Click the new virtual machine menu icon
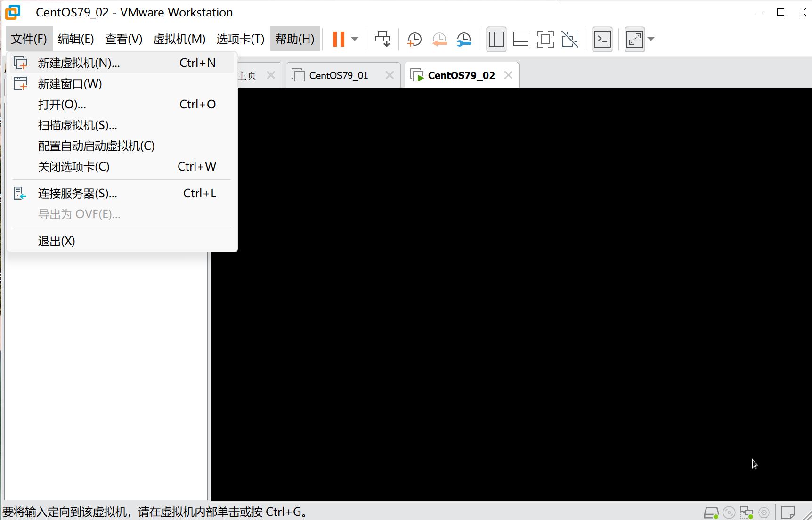Screen dimensions: 812x520 20,63
